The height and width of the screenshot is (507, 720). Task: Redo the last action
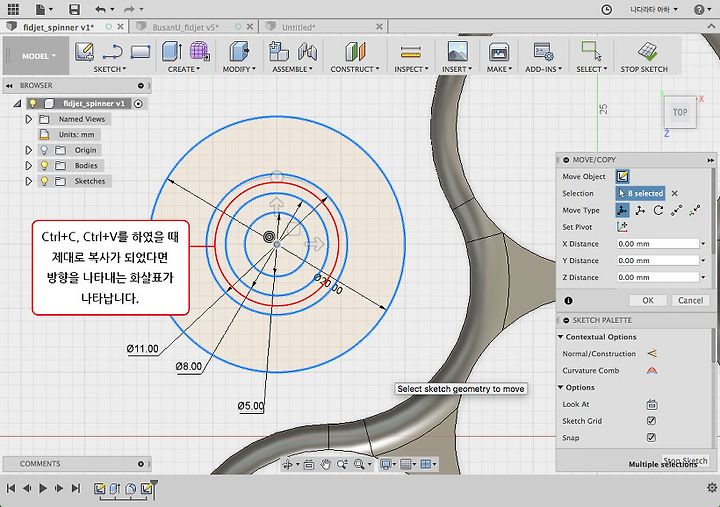pyautogui.click(x=129, y=9)
